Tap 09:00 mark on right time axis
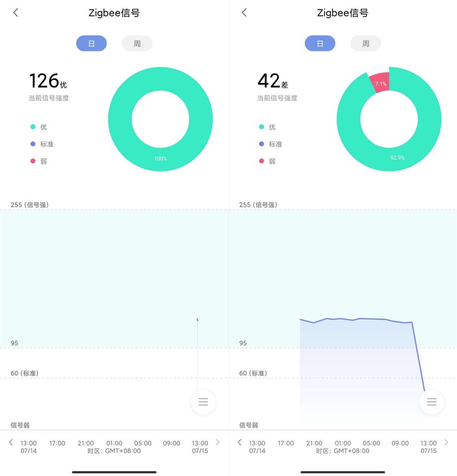 point(400,443)
